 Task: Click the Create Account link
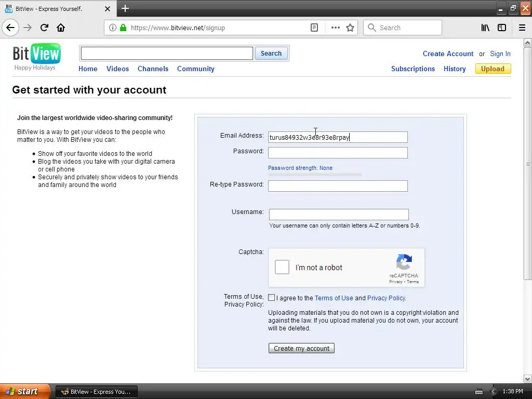[448, 54]
